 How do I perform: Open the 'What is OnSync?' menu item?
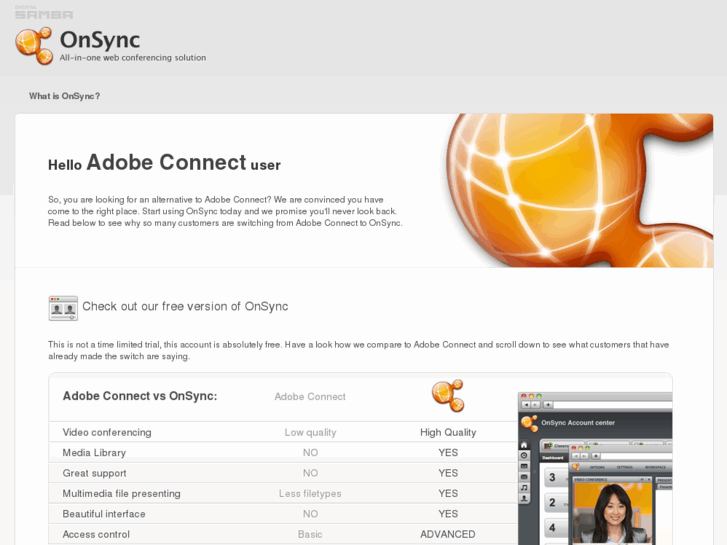[x=64, y=96]
